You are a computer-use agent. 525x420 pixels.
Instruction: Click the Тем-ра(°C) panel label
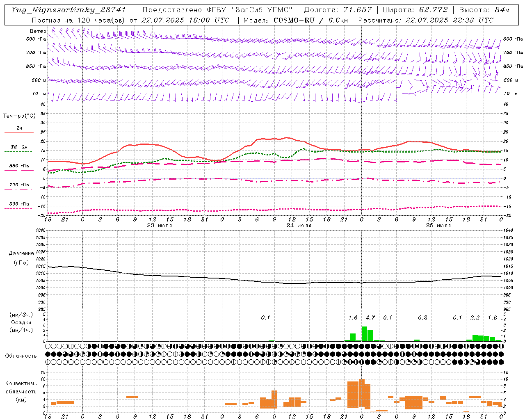pyautogui.click(x=19, y=116)
